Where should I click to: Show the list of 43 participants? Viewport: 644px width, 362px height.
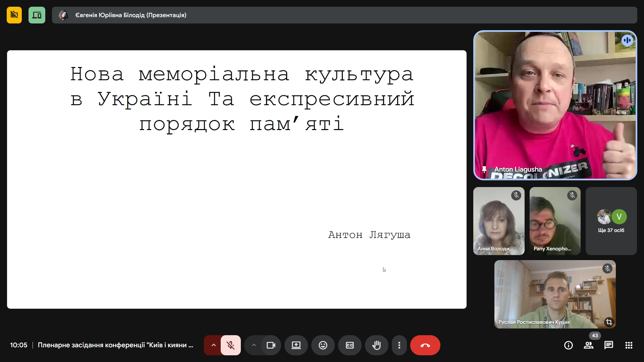click(x=588, y=345)
